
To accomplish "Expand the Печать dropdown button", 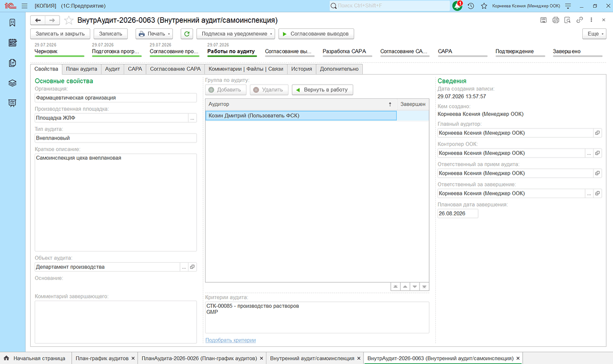I will (x=154, y=34).
